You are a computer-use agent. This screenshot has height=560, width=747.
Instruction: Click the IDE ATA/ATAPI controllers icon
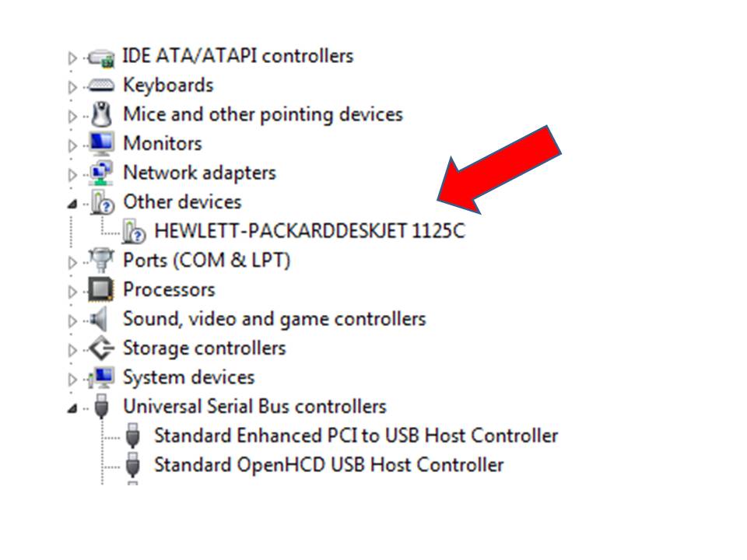pyautogui.click(x=101, y=57)
